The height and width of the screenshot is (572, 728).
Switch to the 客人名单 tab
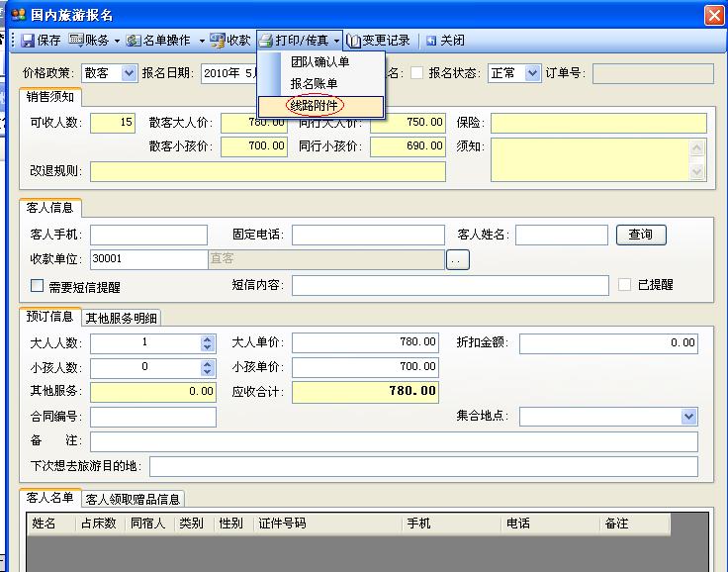tap(50, 498)
